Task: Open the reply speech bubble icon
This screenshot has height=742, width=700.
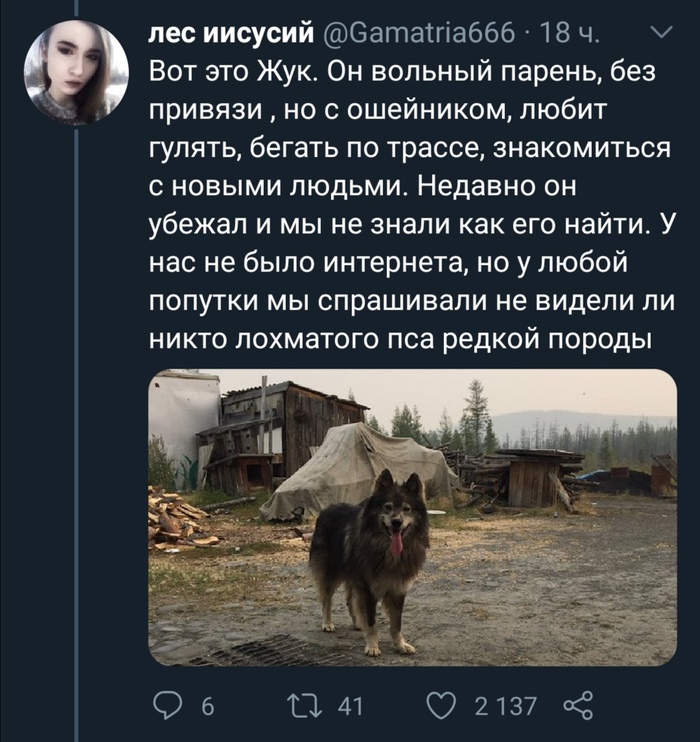Action: click(168, 706)
